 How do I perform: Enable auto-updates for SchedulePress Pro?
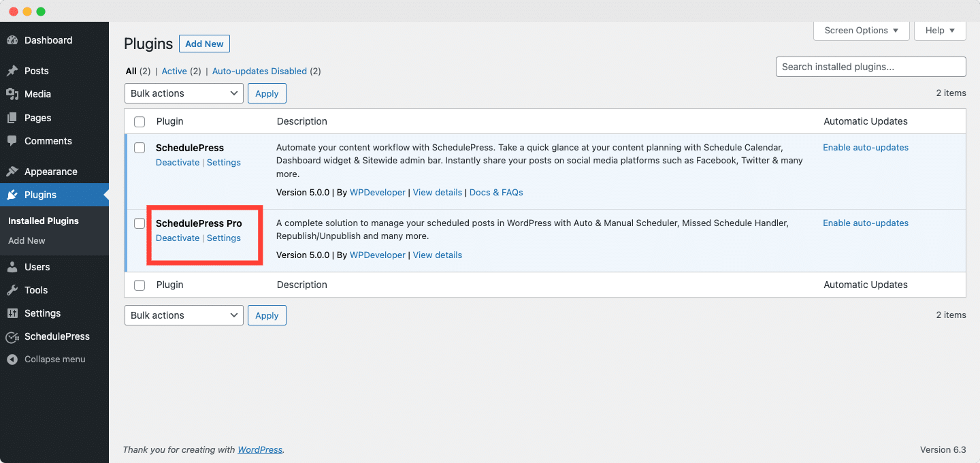click(x=866, y=223)
